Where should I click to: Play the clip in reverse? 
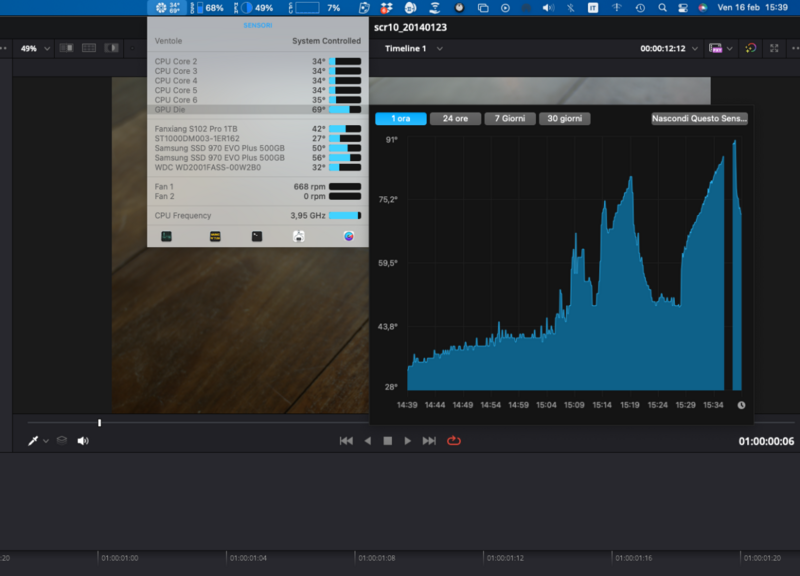[x=367, y=441]
